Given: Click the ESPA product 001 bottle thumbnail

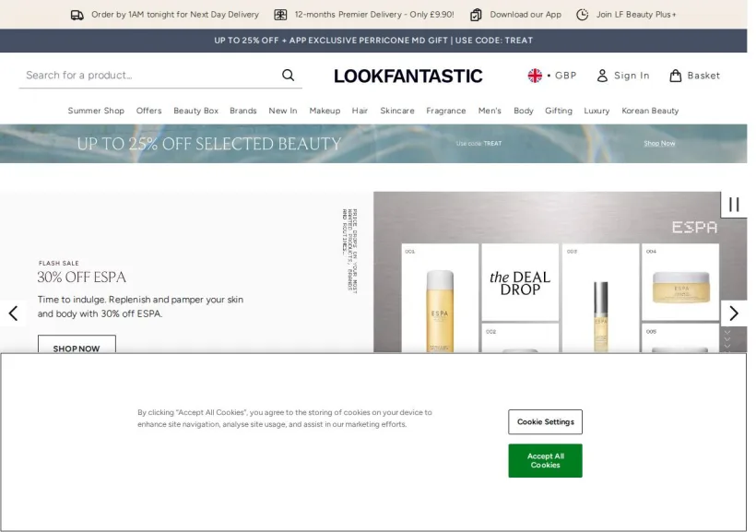Looking at the screenshot, I should click(x=440, y=298).
